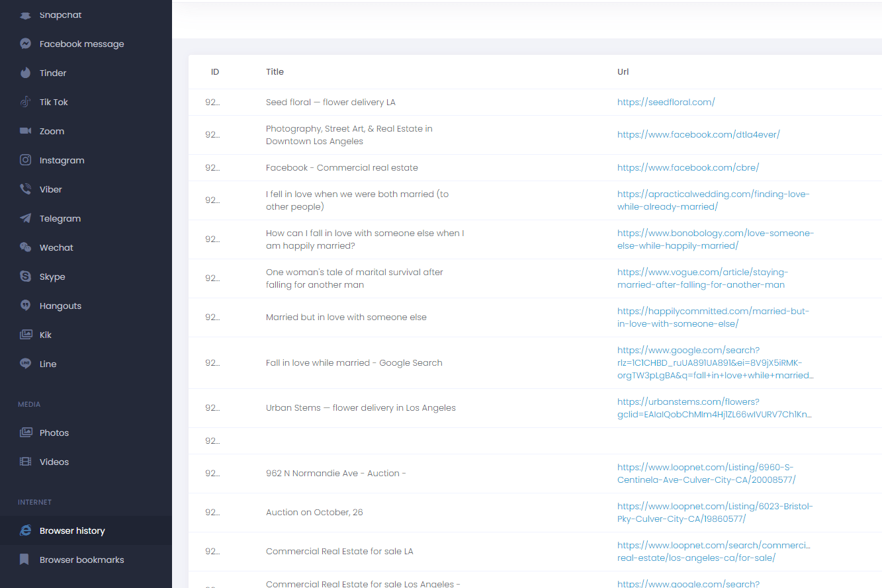Screen dimensions: 882x588
Task: Click the Zoom camera icon
Action: coord(26,131)
